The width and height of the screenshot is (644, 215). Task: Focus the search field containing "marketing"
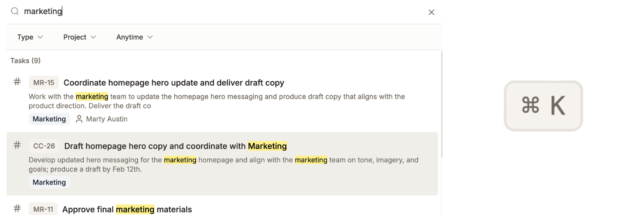[x=215, y=12]
